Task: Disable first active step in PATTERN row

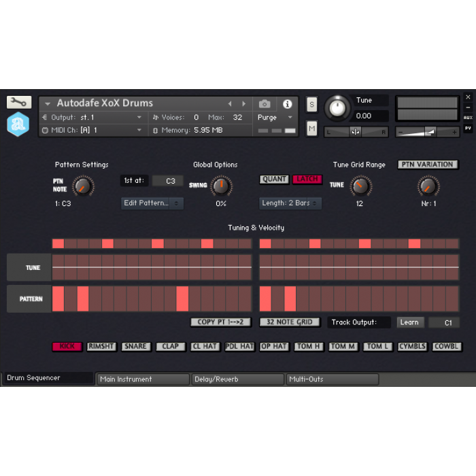Action: point(58,299)
